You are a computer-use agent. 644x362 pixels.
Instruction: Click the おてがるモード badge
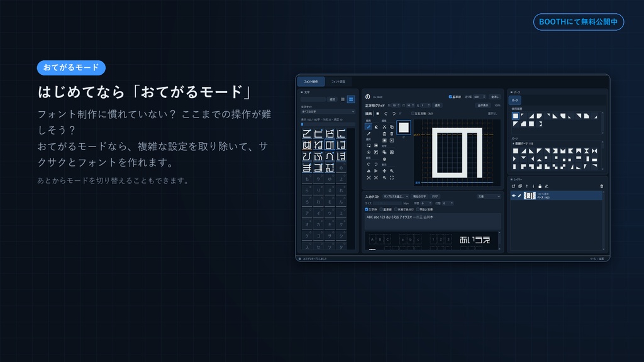coord(71,68)
